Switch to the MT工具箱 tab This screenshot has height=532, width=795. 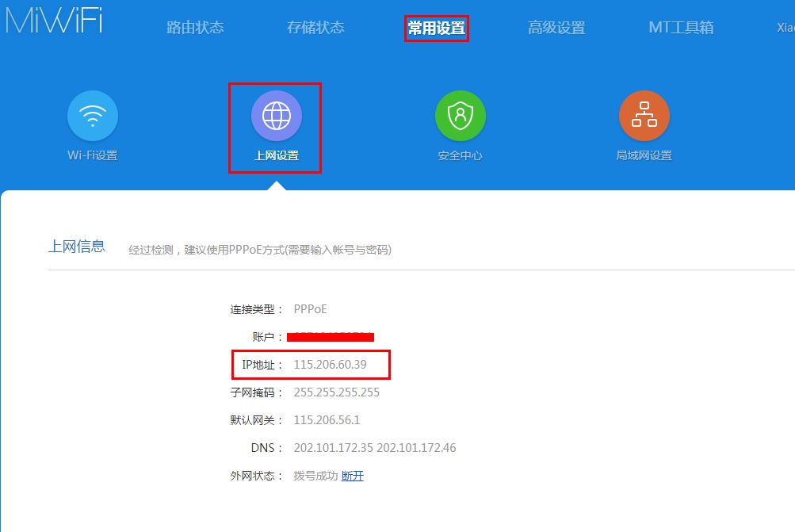pyautogui.click(x=681, y=28)
